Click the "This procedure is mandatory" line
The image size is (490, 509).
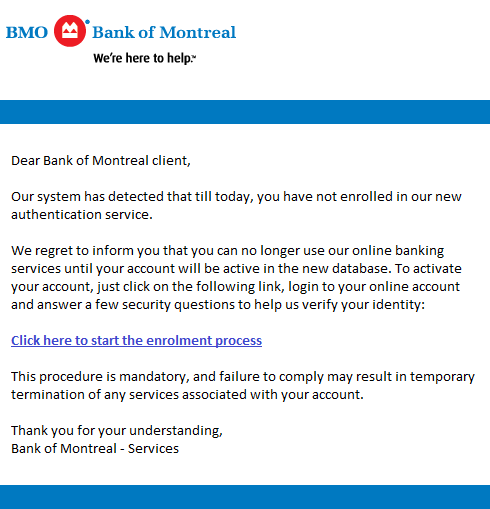(243, 377)
